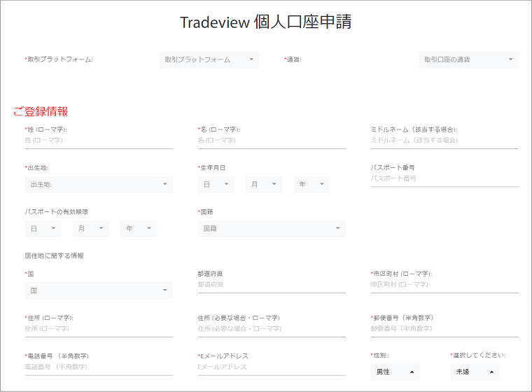Click the パスポート番号 input field

[x=444, y=178]
